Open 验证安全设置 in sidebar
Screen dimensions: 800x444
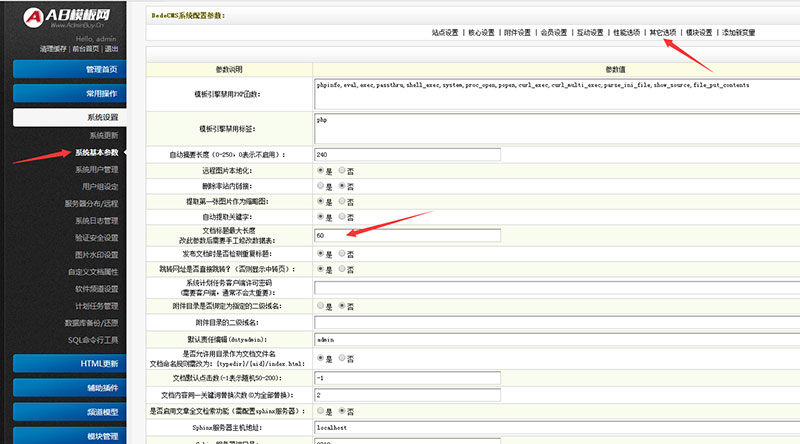96,238
